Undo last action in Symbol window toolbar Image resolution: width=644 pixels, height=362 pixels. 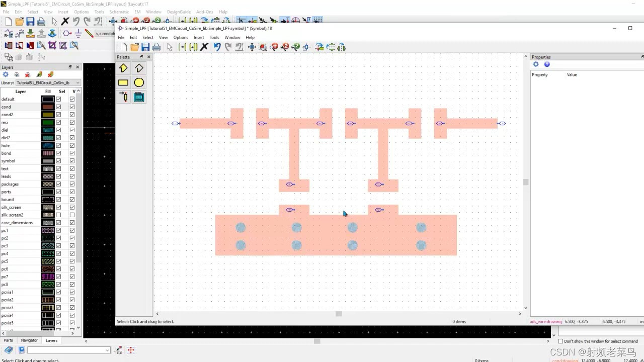pos(217,47)
